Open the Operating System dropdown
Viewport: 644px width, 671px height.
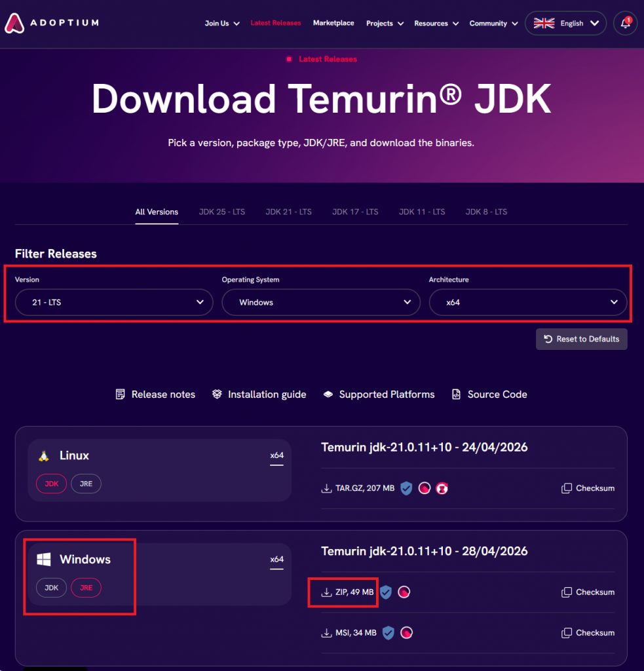pyautogui.click(x=321, y=303)
